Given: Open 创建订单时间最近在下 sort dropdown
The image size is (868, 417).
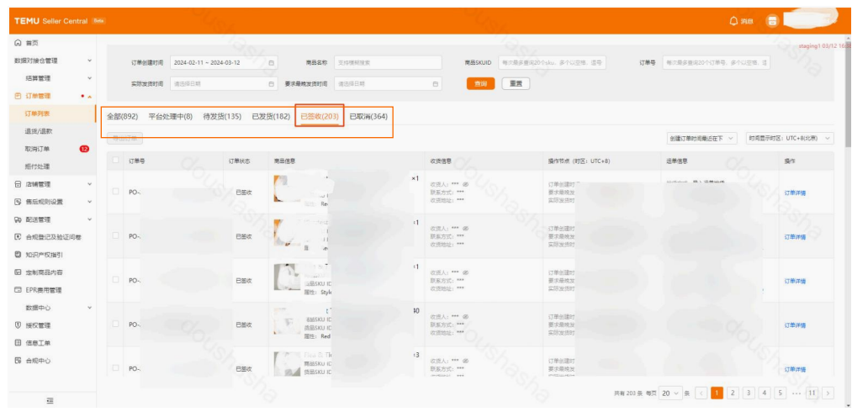Looking at the screenshot, I should click(702, 138).
